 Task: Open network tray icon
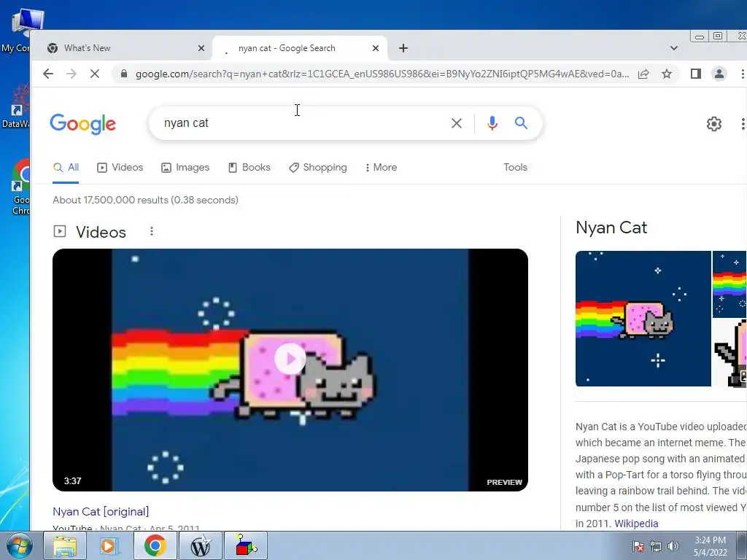click(x=656, y=546)
